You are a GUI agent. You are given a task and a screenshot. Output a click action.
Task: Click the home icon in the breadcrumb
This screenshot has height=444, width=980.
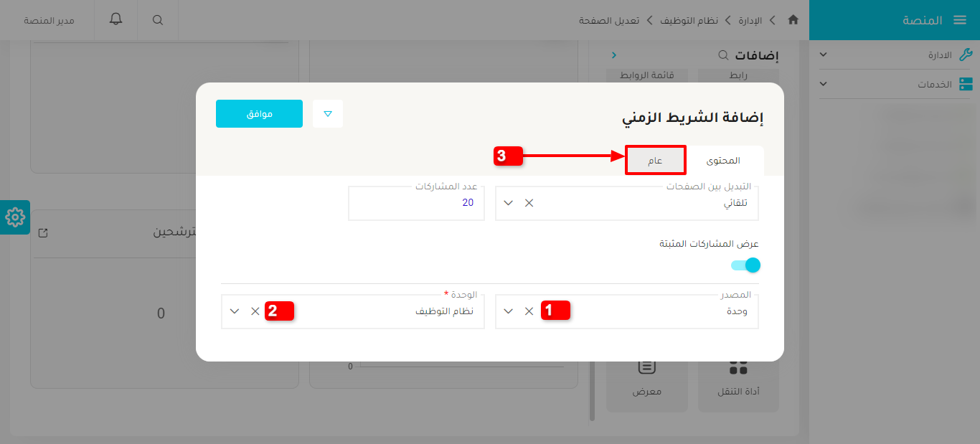point(793,20)
